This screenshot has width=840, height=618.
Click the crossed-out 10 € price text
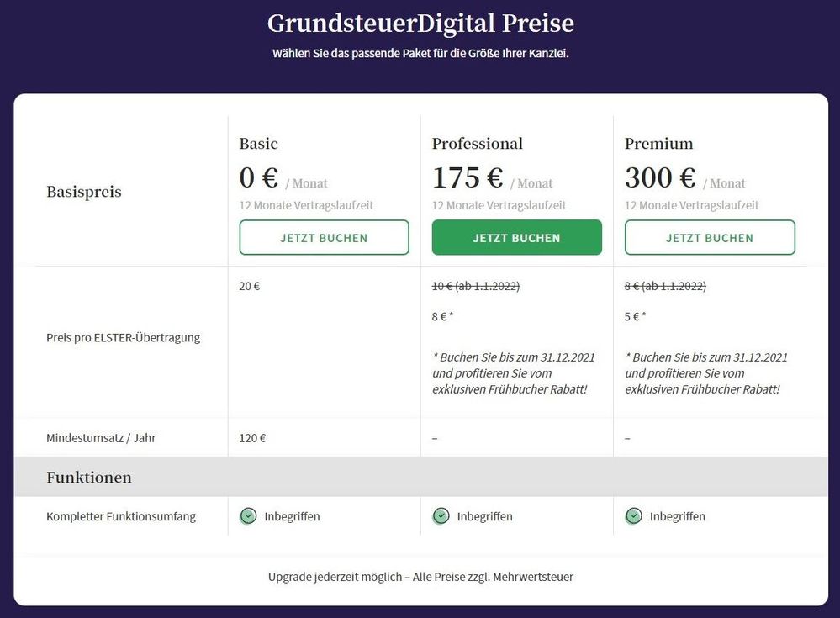pyautogui.click(x=476, y=286)
